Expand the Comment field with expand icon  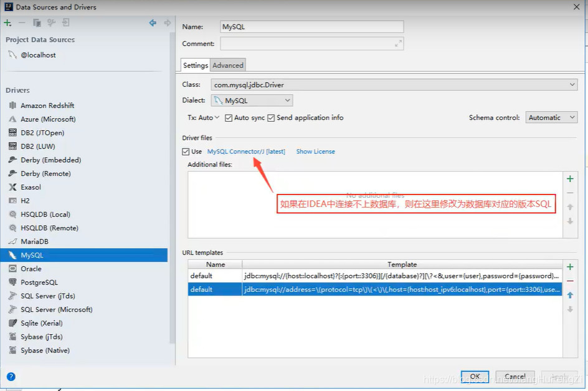(398, 44)
